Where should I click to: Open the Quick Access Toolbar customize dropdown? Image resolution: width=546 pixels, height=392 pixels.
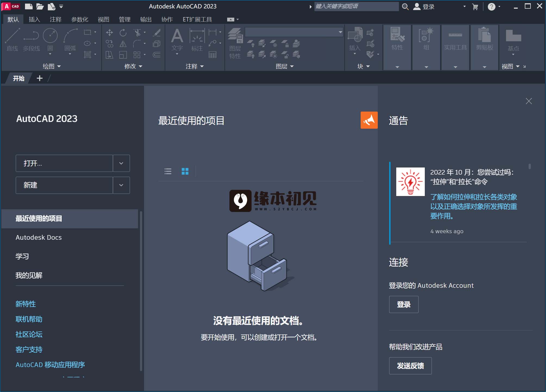click(61, 6)
